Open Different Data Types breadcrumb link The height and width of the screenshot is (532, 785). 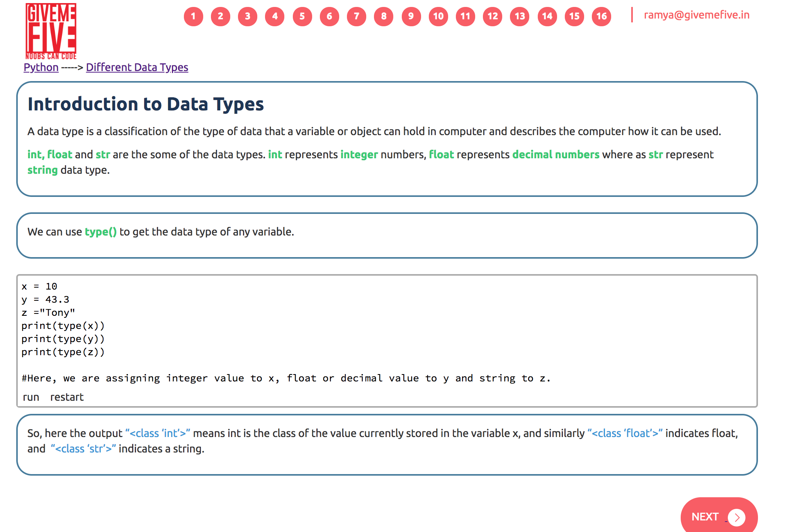(137, 67)
